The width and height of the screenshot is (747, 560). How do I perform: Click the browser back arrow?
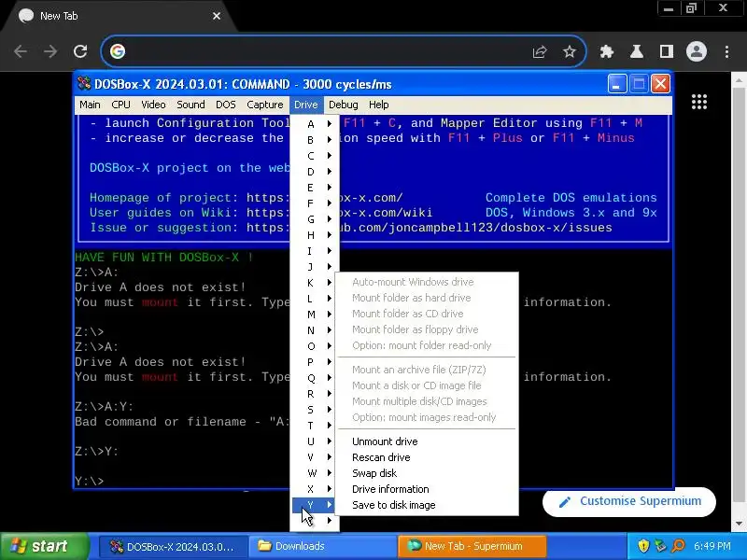point(21,51)
